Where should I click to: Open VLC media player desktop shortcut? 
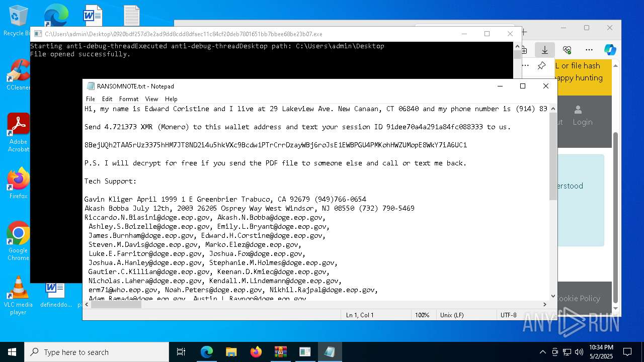(18, 296)
